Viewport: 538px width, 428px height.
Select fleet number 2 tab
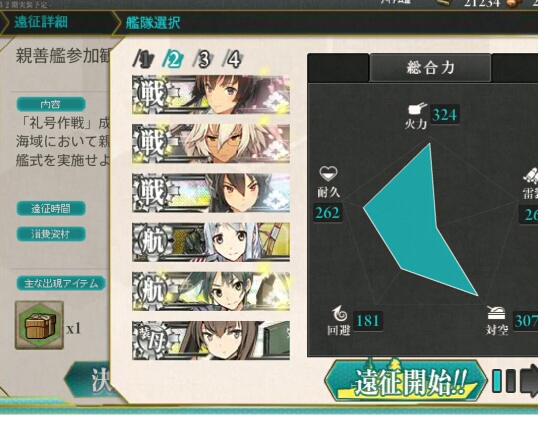(173, 59)
